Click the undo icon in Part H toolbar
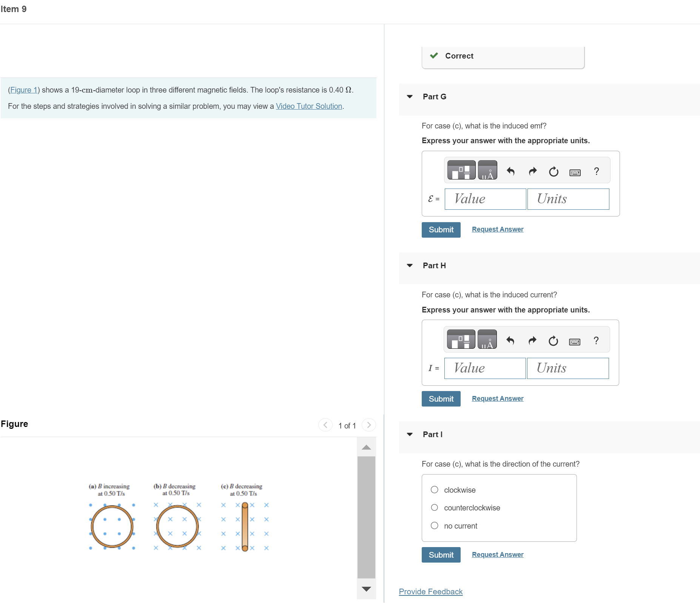Viewport: 700px width, 603px height. (x=512, y=340)
